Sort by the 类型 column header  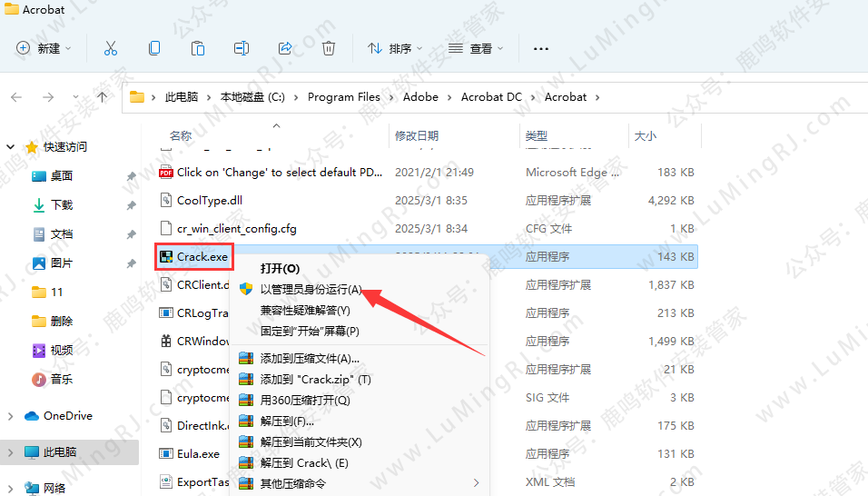pyautogui.click(x=537, y=136)
